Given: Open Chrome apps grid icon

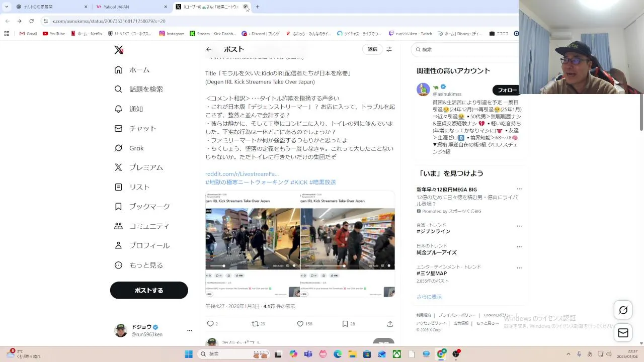Looking at the screenshot, I should [7, 34].
